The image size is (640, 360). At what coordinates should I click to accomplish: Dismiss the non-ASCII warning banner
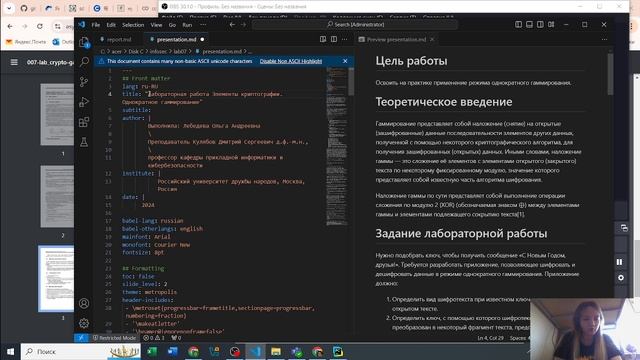pos(345,61)
